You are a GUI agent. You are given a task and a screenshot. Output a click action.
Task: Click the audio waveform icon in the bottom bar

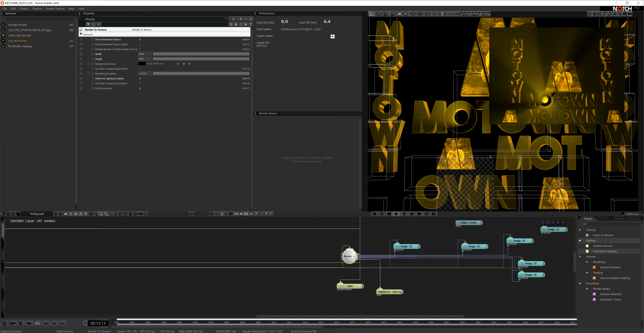(x=29, y=324)
